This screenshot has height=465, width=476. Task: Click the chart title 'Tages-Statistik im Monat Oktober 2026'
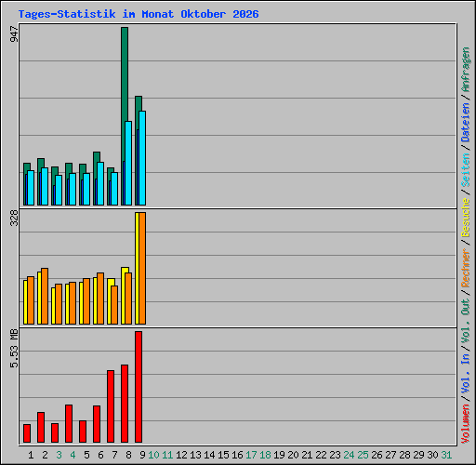pyautogui.click(x=139, y=14)
